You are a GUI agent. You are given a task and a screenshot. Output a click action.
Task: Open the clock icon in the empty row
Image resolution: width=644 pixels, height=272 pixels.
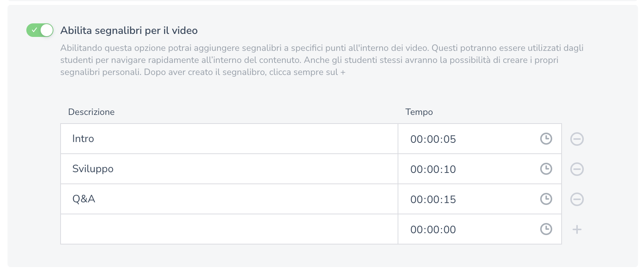pos(546,229)
